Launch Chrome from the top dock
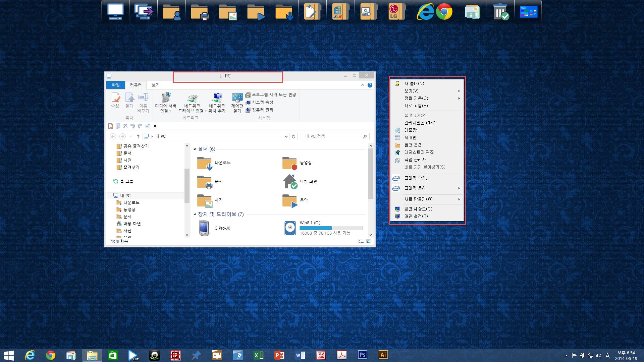The width and height of the screenshot is (644, 362). click(x=444, y=12)
